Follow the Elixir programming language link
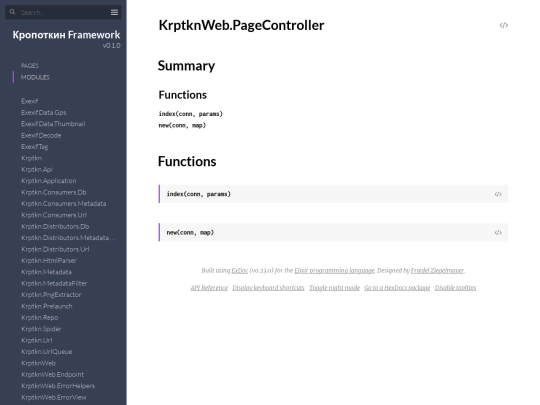This screenshot has width=540, height=405. pyautogui.click(x=334, y=271)
